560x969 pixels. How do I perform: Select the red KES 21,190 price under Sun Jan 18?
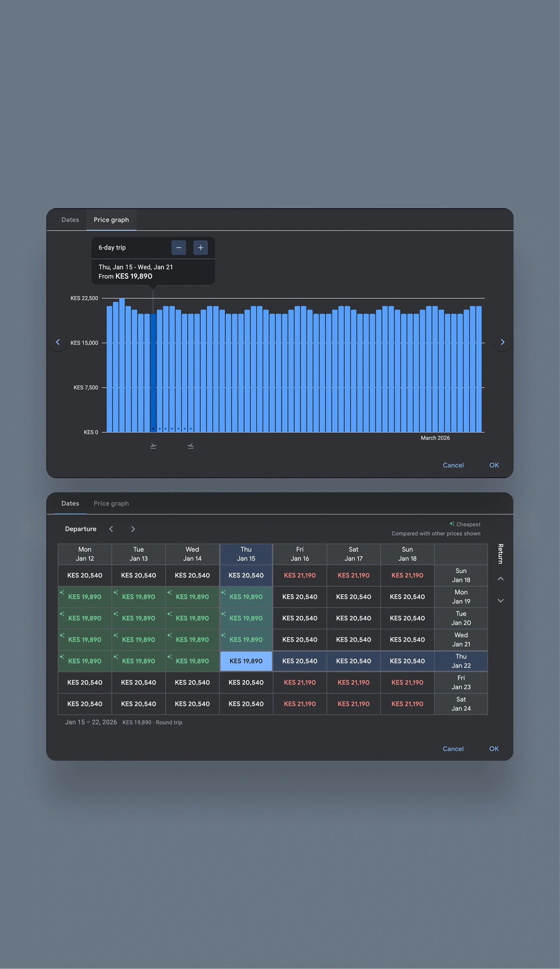pos(407,575)
